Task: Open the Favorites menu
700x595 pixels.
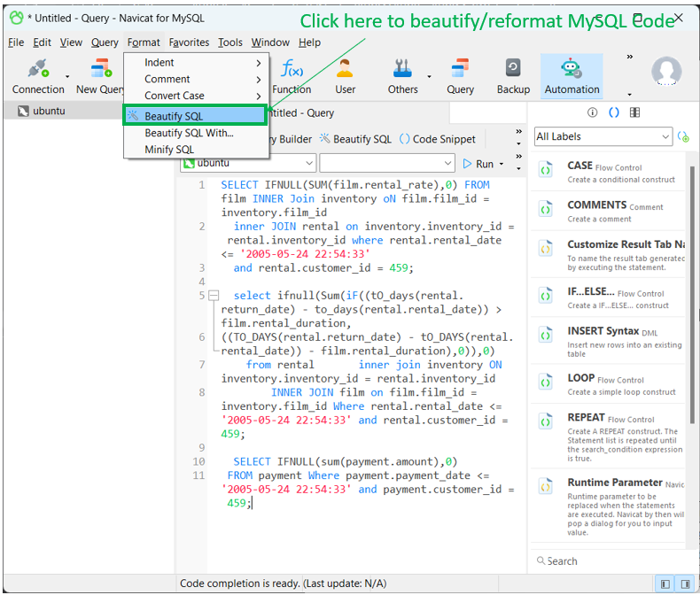Action: coord(189,42)
